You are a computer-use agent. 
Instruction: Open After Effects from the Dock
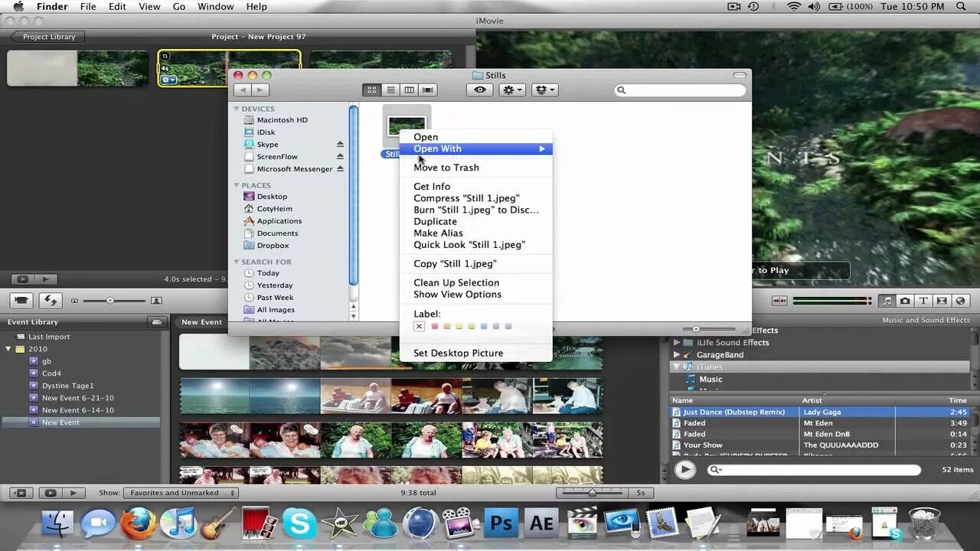click(x=541, y=523)
